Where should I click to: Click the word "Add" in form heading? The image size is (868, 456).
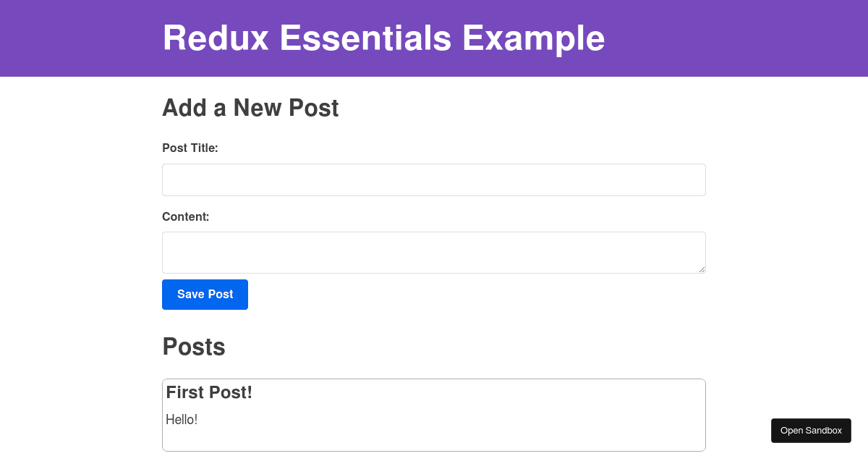tap(184, 108)
